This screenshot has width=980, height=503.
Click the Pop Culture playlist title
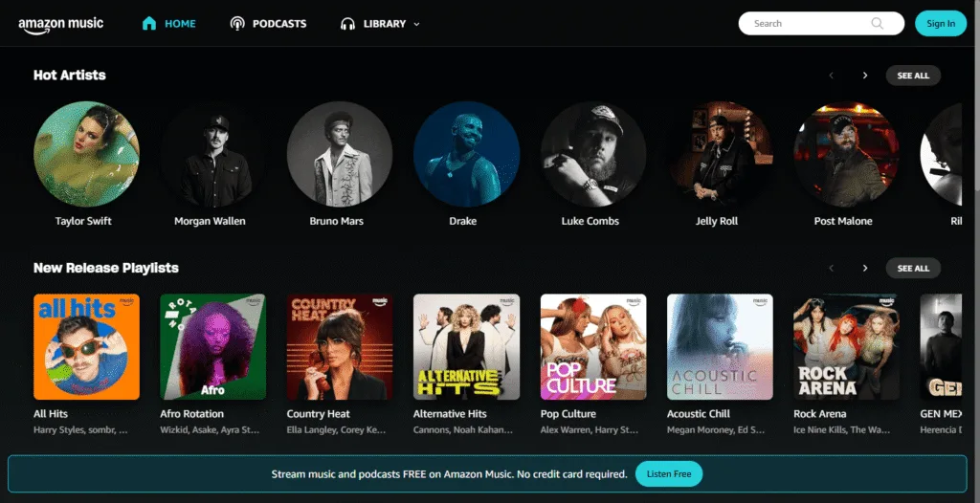click(x=568, y=414)
